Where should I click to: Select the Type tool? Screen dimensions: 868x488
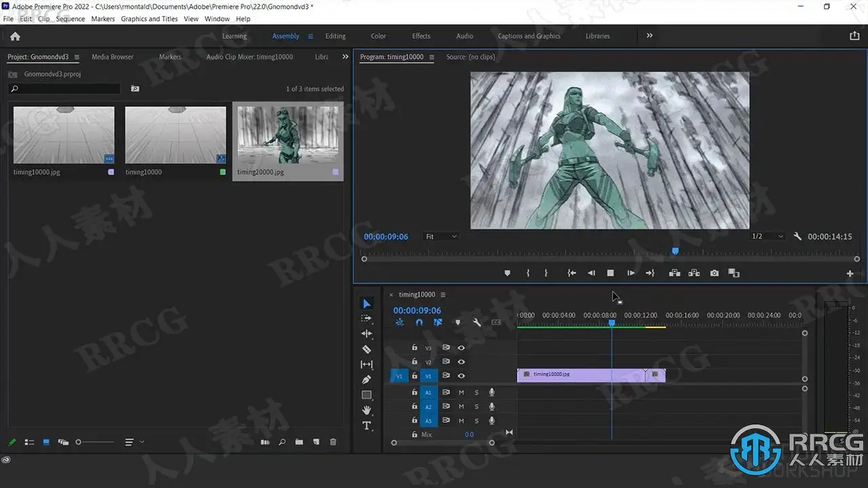(366, 426)
